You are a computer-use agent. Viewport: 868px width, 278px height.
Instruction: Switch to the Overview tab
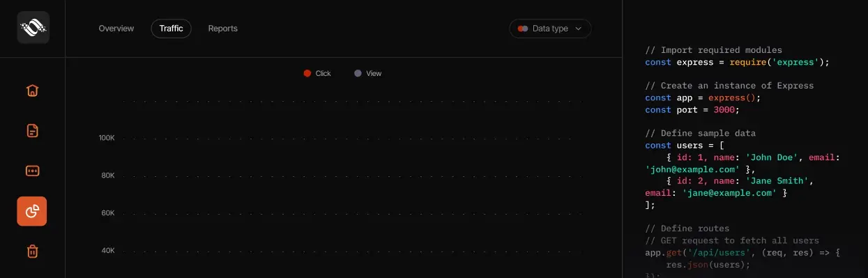tap(116, 29)
